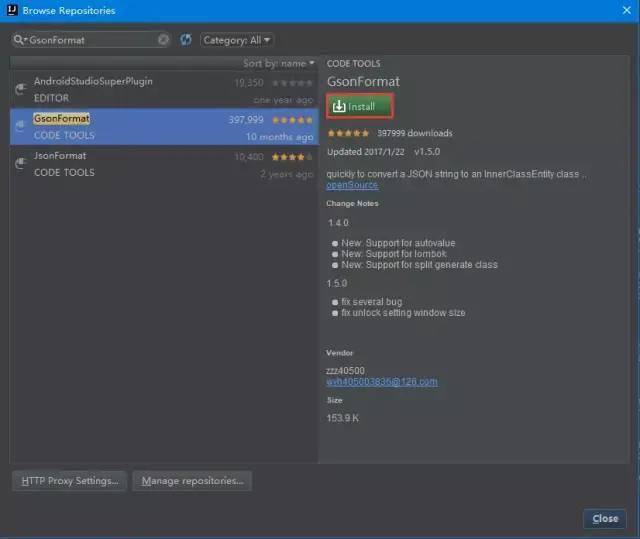
Task: Click 'fix unlock setting window size'
Action: point(403,313)
